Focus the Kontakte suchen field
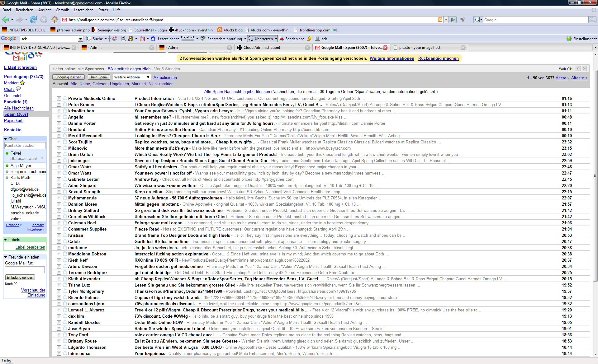Viewport: 598px width, 364px height. pyautogui.click(x=25, y=145)
